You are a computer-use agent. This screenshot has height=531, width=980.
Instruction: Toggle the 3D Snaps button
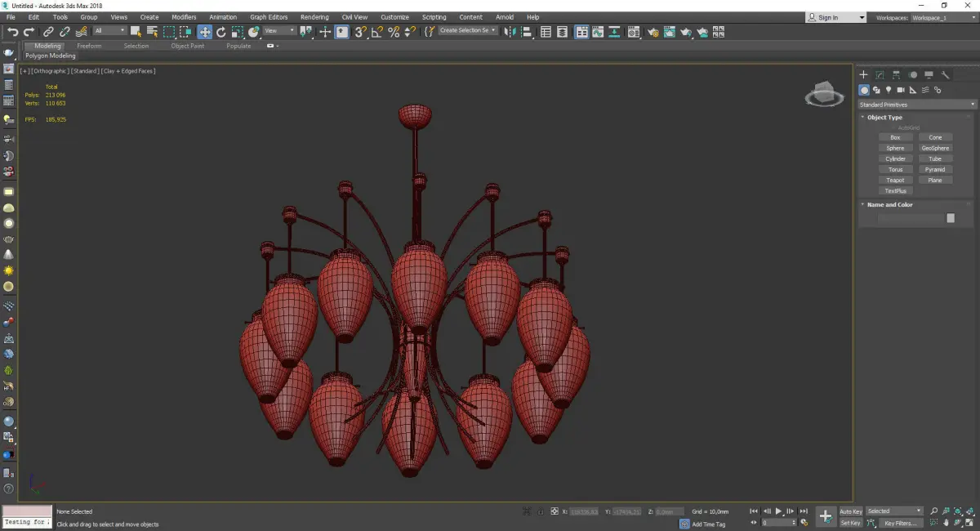[x=360, y=32]
